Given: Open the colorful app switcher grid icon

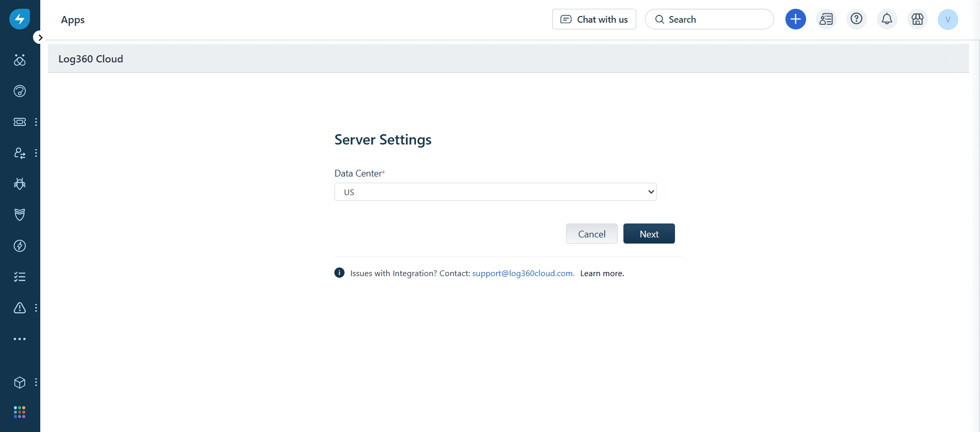Looking at the screenshot, I should click(20, 412).
